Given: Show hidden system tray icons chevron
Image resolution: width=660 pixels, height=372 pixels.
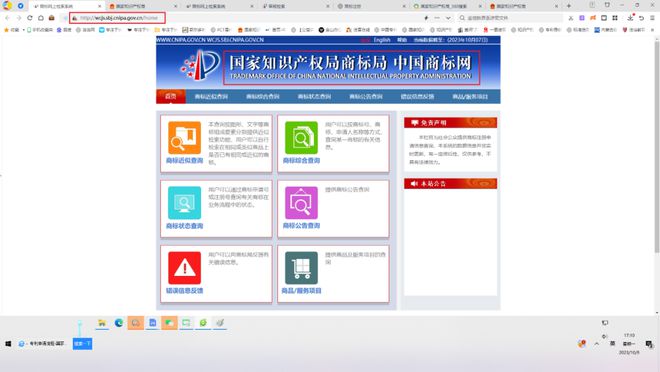Looking at the screenshot, I should tap(596, 344).
